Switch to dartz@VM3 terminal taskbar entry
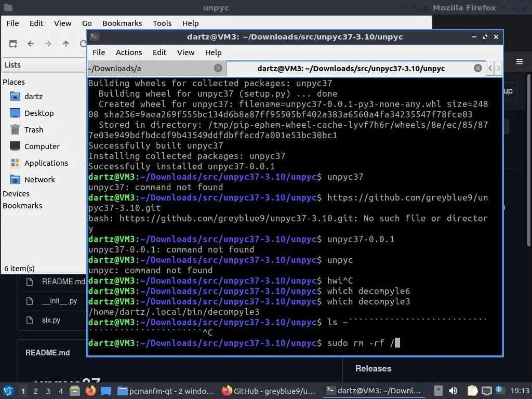Screen dimensions: 532x399 (373, 391)
